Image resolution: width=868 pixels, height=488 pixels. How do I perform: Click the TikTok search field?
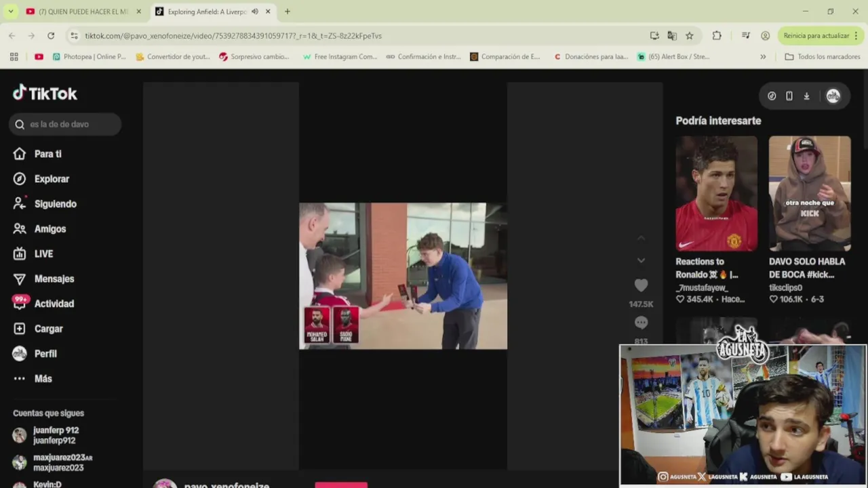click(x=65, y=124)
